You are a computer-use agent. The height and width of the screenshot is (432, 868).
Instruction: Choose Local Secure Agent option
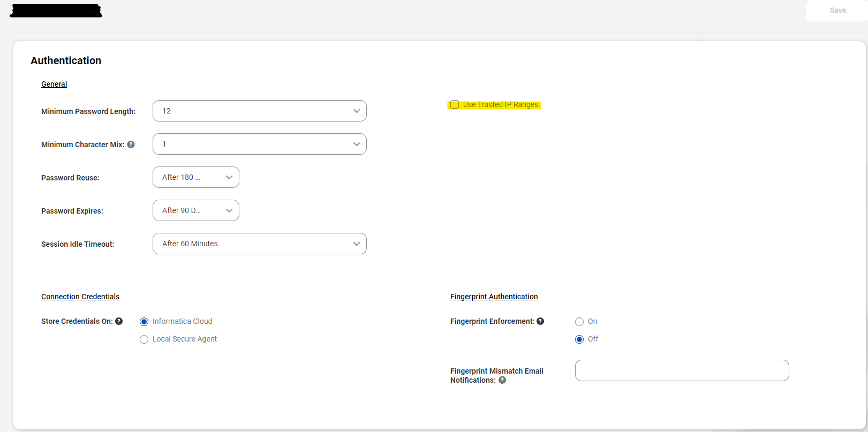[144, 339]
